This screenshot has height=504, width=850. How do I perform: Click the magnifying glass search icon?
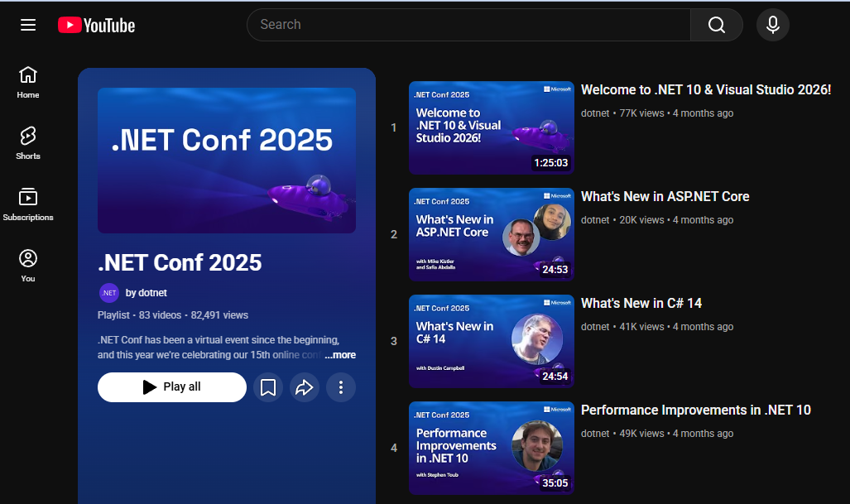click(x=715, y=25)
